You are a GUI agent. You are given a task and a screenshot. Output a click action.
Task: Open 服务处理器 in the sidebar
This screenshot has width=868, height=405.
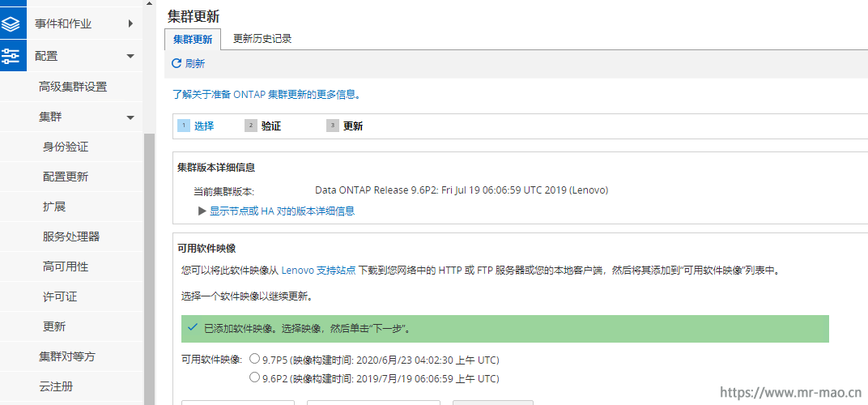[x=71, y=237]
